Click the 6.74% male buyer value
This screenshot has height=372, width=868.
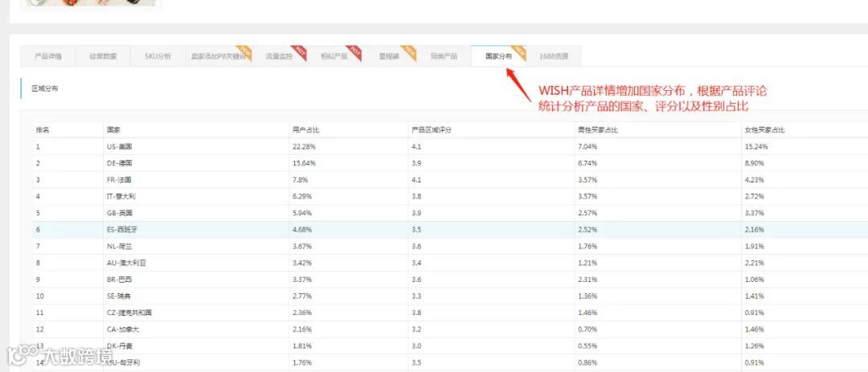tap(588, 163)
